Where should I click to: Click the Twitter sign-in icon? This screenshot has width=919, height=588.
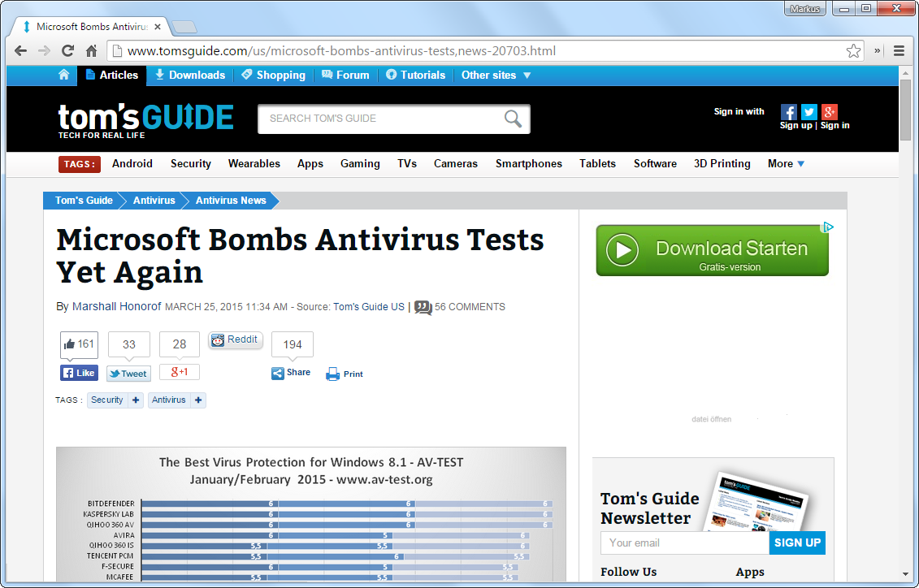[808, 112]
